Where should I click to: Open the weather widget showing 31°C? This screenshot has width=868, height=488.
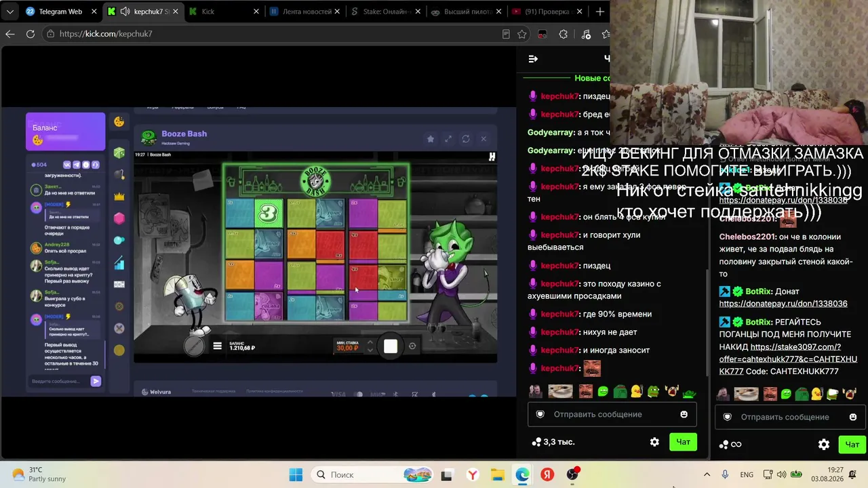[39, 474]
